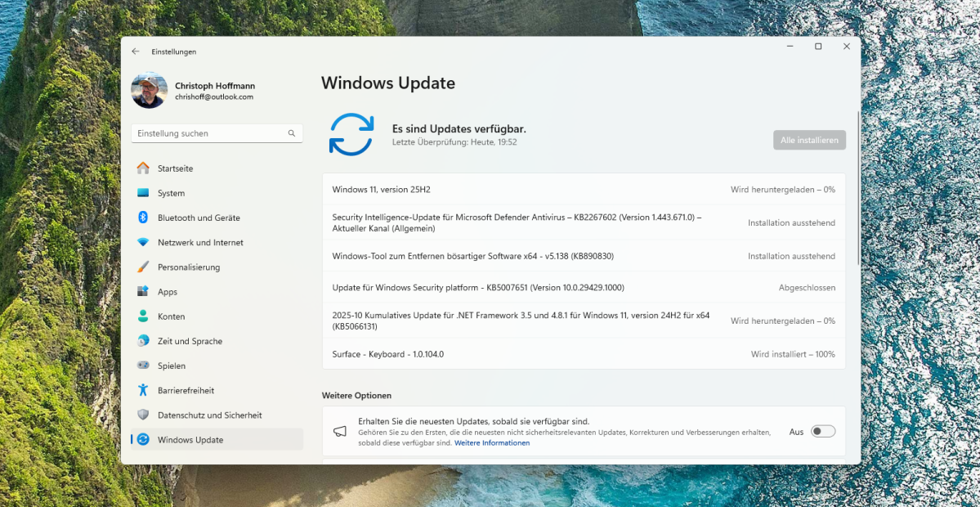Click the search magnifier icon

pyautogui.click(x=291, y=132)
